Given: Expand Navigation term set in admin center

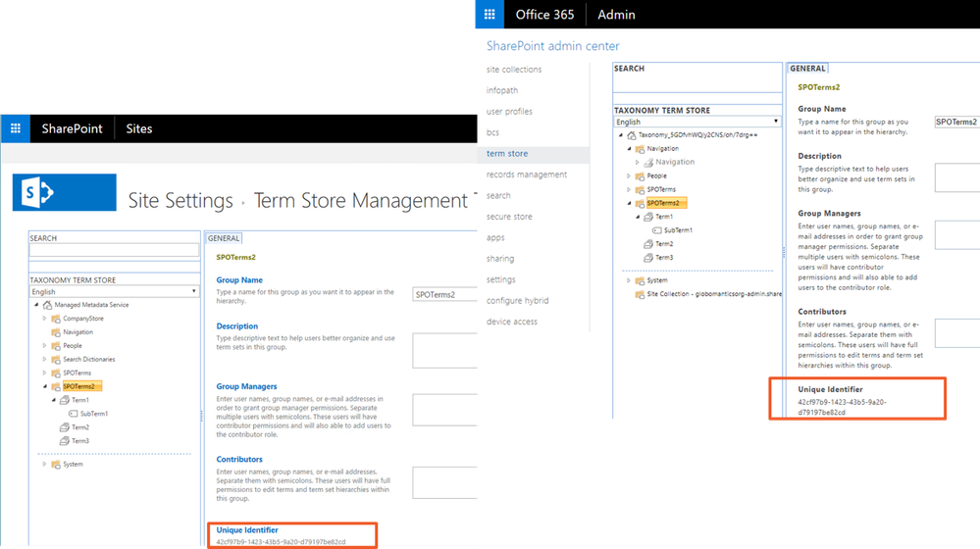Looking at the screenshot, I should pyautogui.click(x=638, y=163).
